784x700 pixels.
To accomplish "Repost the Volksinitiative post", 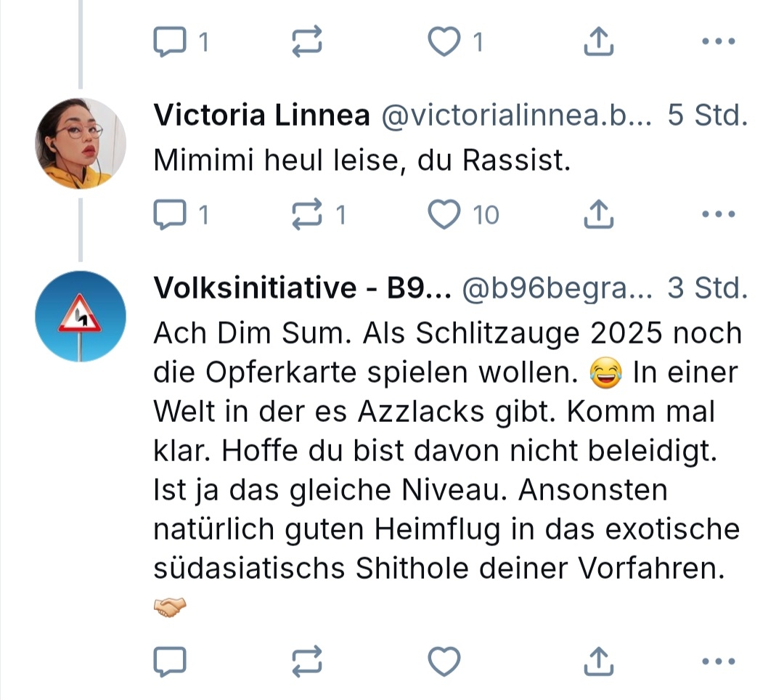I will (308, 661).
